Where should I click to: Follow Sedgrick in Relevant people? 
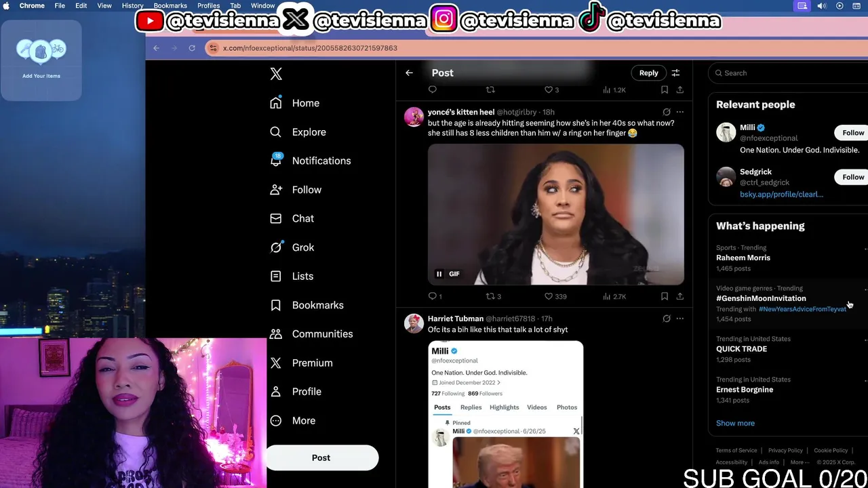click(x=852, y=177)
